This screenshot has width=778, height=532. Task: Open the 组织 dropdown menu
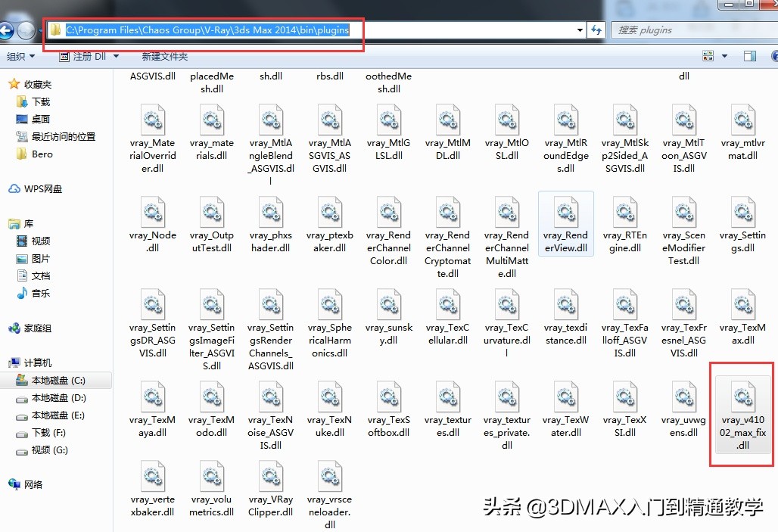coord(20,57)
